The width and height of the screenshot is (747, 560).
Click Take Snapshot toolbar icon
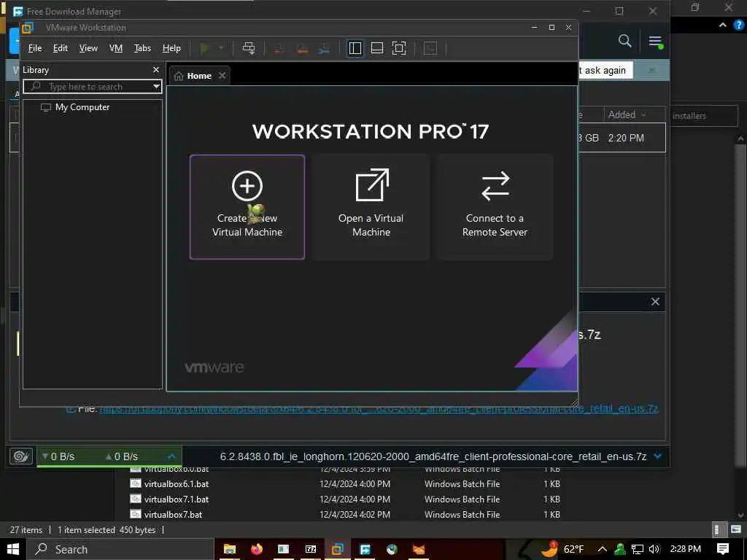coord(279,49)
